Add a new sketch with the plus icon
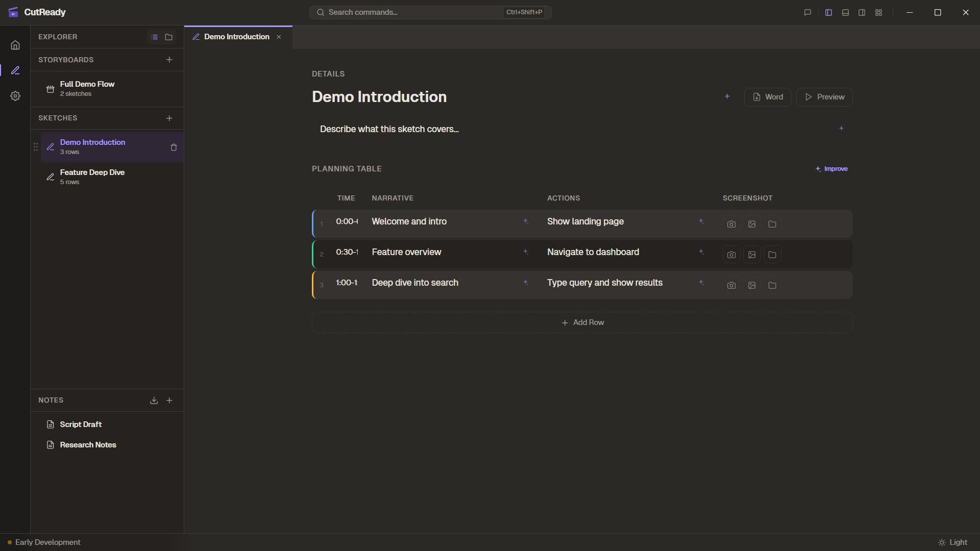The height and width of the screenshot is (551, 980). pos(169,118)
